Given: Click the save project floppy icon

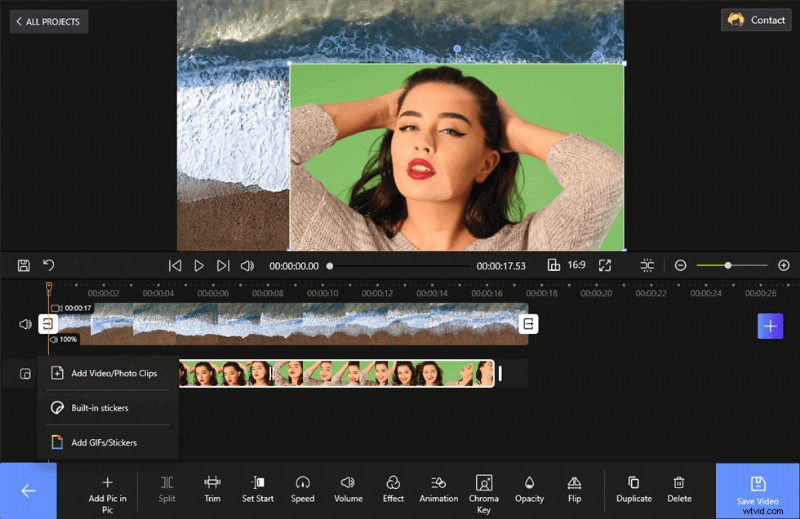Looking at the screenshot, I should [x=23, y=265].
